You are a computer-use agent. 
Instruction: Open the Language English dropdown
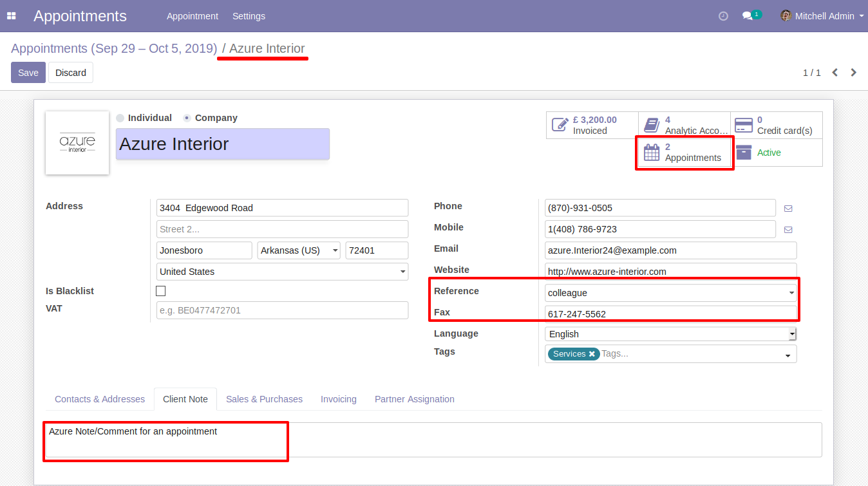(670, 334)
